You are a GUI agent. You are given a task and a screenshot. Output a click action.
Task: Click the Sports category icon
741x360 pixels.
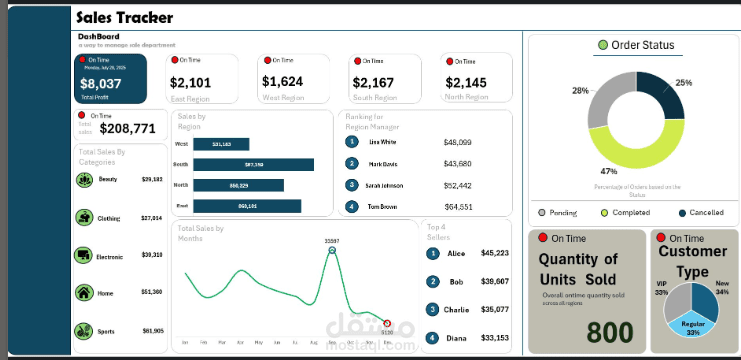[x=83, y=331]
